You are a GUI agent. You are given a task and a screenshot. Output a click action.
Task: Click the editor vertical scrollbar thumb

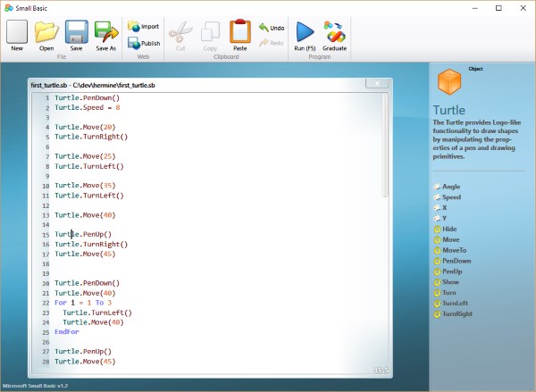[385, 146]
